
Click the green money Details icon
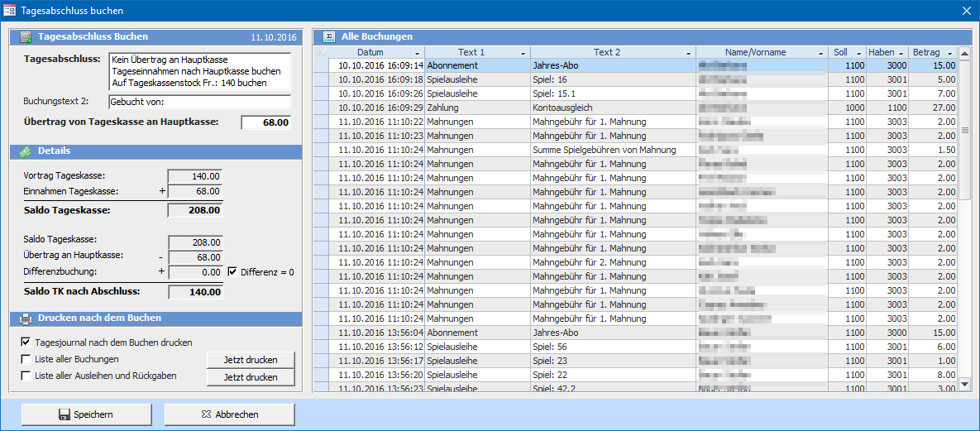[x=25, y=151]
